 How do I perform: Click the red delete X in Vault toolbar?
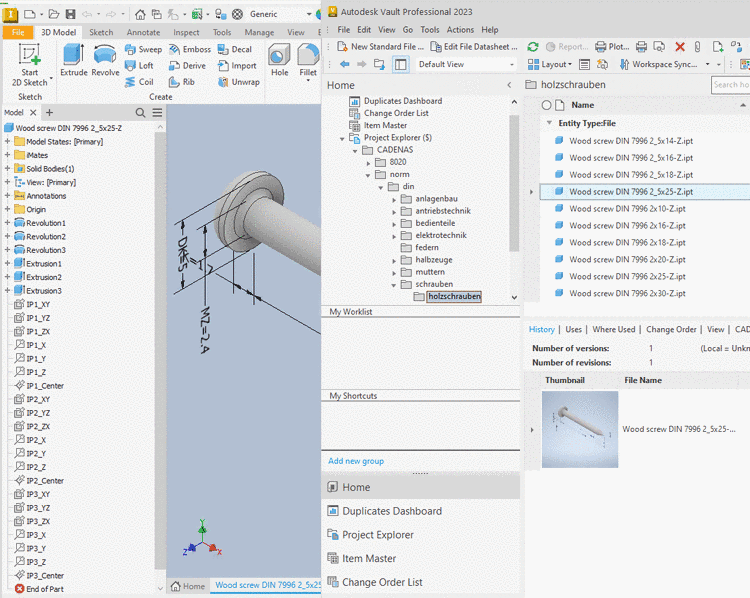[x=680, y=47]
